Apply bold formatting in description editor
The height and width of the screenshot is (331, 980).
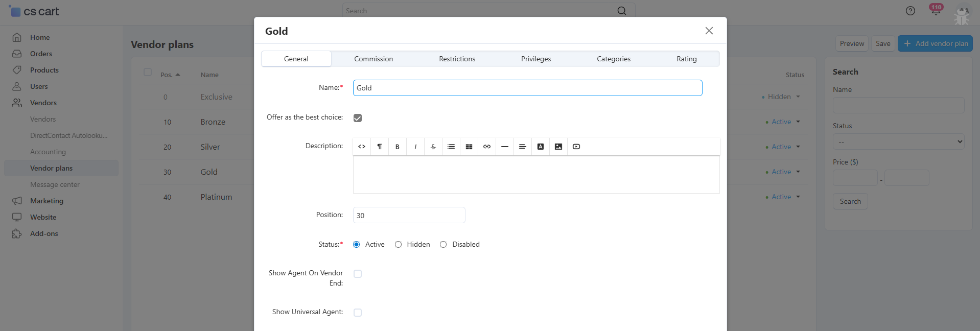[398, 147]
